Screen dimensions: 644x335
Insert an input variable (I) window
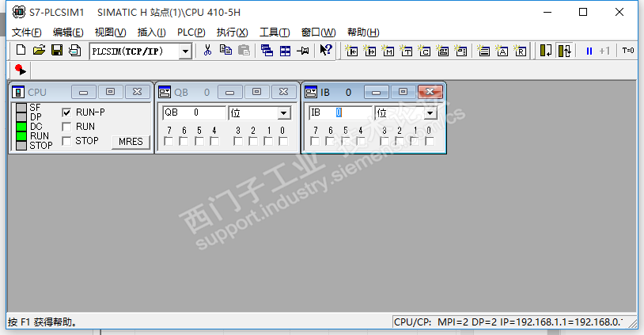[x=351, y=51]
